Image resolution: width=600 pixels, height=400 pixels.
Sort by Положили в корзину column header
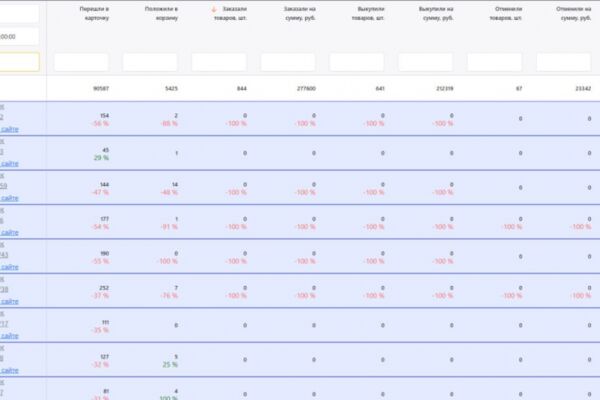point(161,13)
